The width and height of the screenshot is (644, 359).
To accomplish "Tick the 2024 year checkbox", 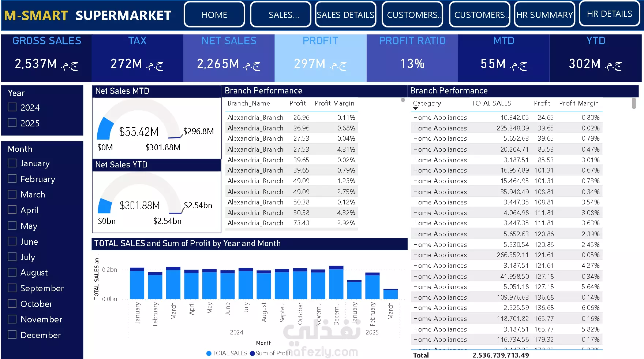I will (x=12, y=107).
